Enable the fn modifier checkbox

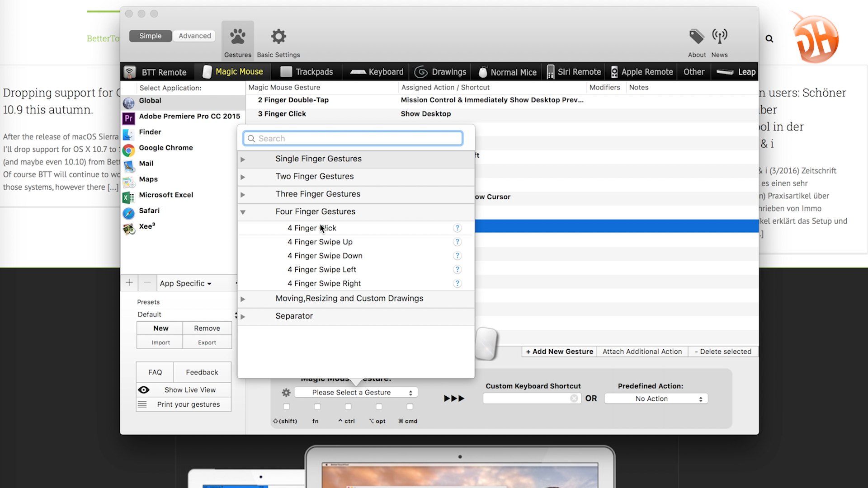317,407
